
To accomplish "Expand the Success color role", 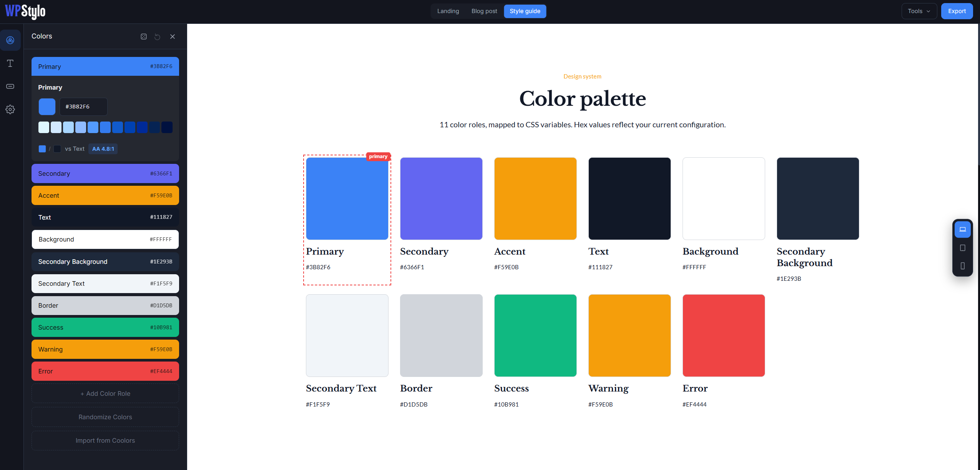I will click(105, 327).
